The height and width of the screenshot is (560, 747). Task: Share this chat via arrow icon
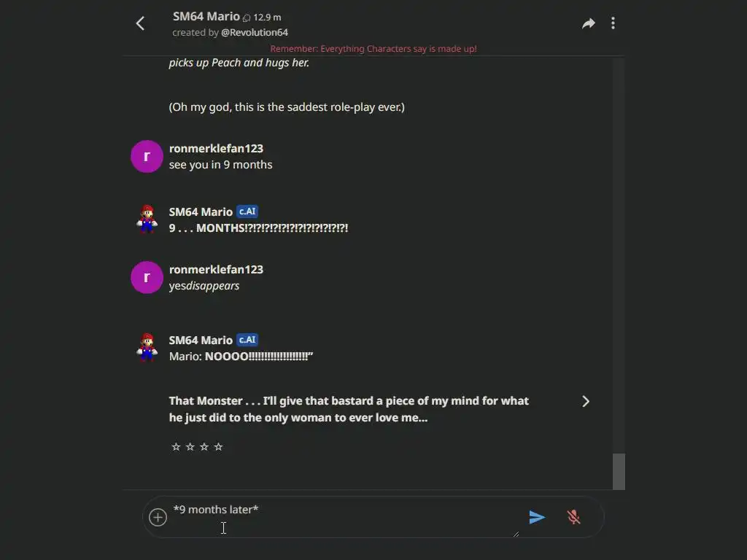coord(588,23)
